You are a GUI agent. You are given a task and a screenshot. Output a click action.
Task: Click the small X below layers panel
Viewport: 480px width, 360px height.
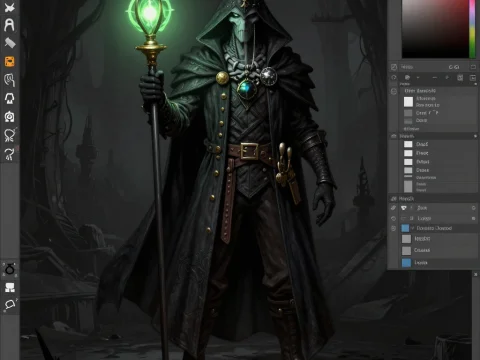[475, 274]
